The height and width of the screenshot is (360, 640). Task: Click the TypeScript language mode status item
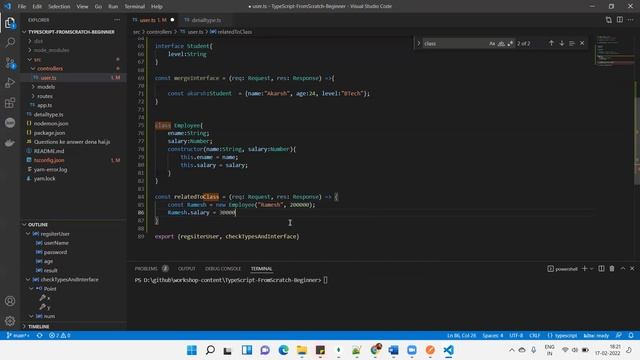pyautogui.click(x=562, y=336)
